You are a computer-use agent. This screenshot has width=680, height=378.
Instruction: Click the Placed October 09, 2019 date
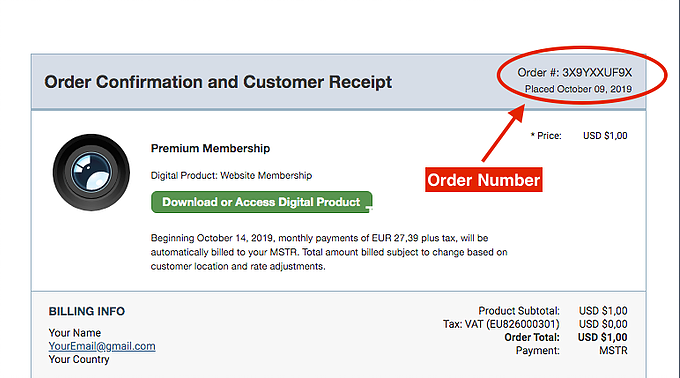tap(578, 89)
